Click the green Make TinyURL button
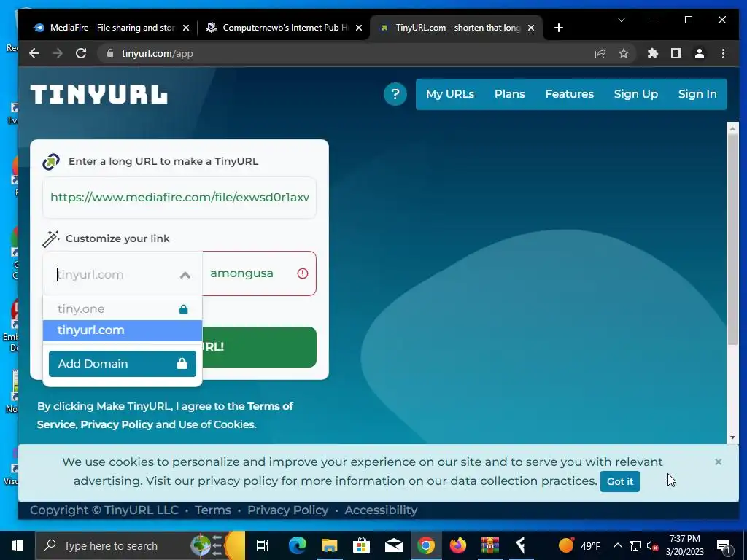The height and width of the screenshot is (560, 747). pos(259,346)
